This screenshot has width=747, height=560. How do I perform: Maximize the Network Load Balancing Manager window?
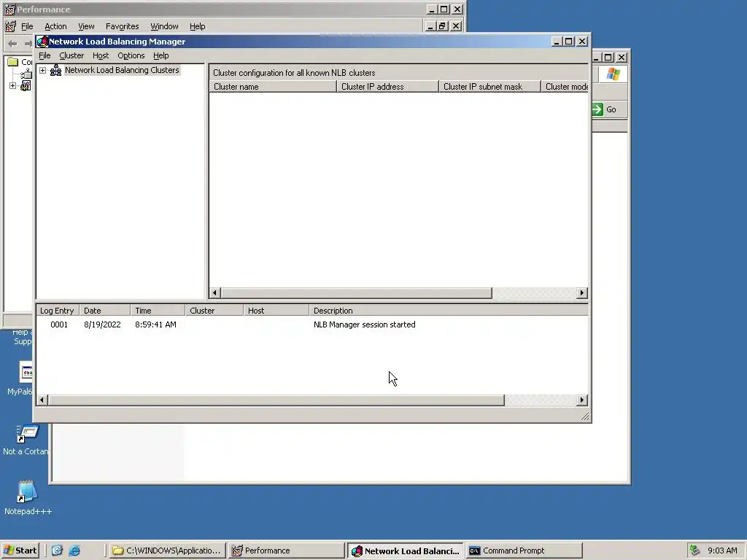tap(569, 42)
